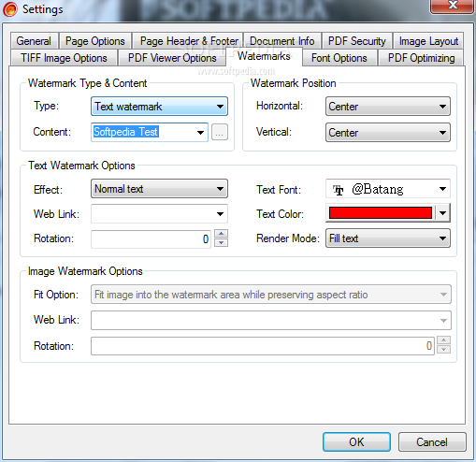
Task: Decrease text watermark rotation with down arrow
Action: [222, 243]
